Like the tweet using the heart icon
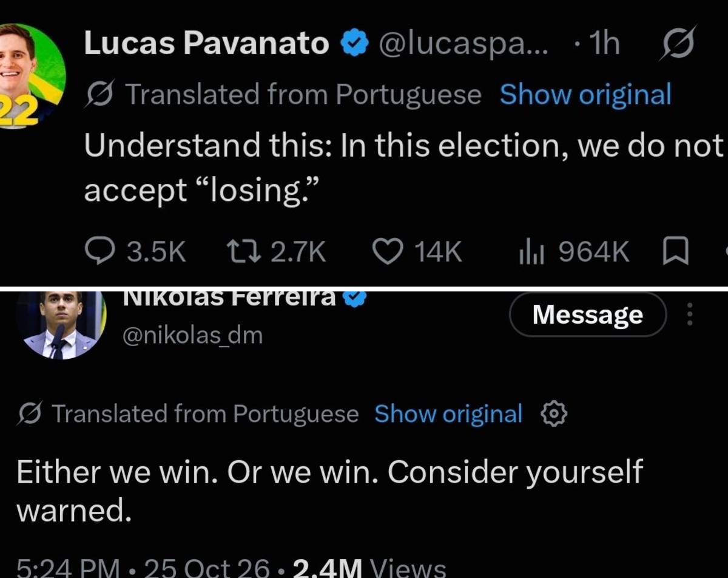This screenshot has height=578, width=728. click(388, 252)
